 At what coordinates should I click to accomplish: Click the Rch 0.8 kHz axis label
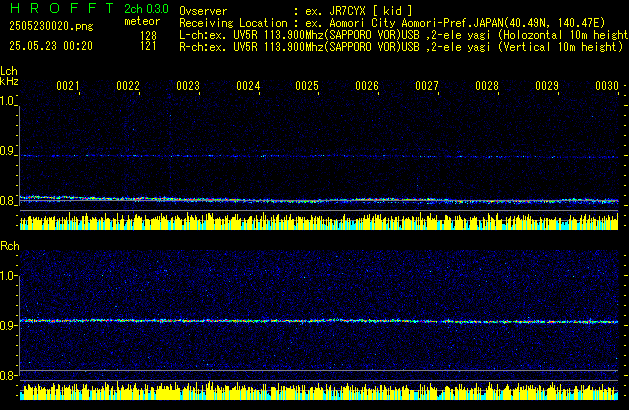coord(8,376)
